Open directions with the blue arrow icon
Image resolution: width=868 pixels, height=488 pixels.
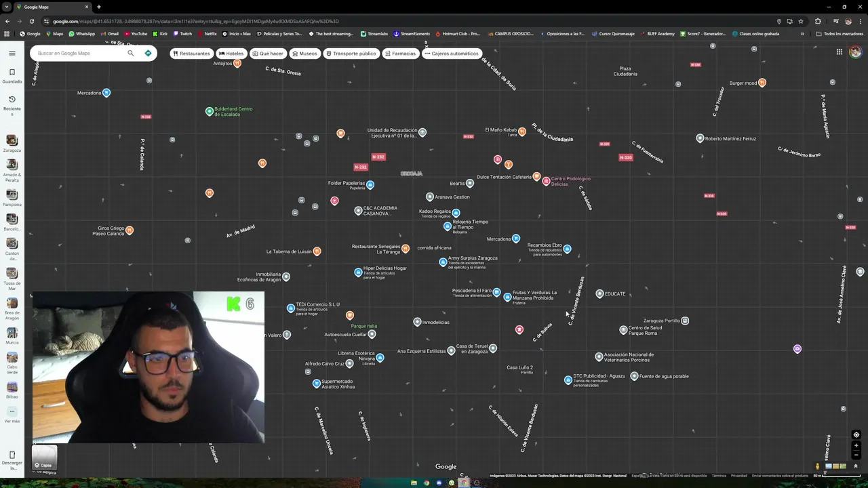tap(148, 53)
